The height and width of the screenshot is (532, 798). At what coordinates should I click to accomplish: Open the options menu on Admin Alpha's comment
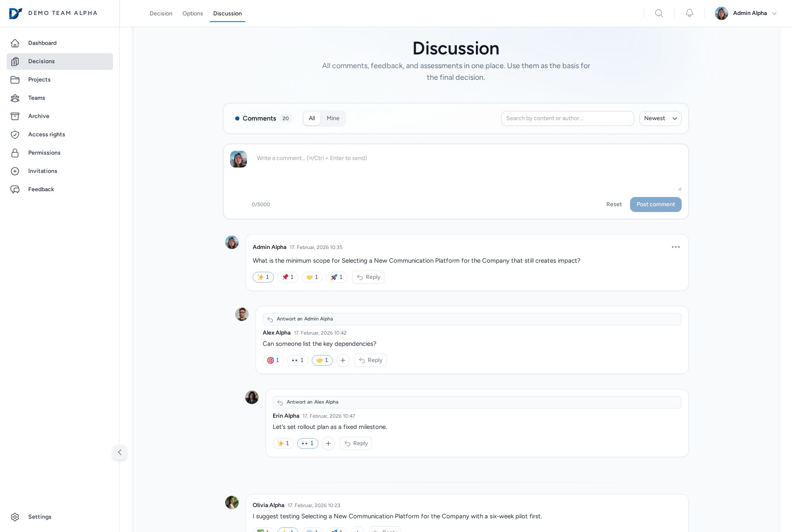676,247
